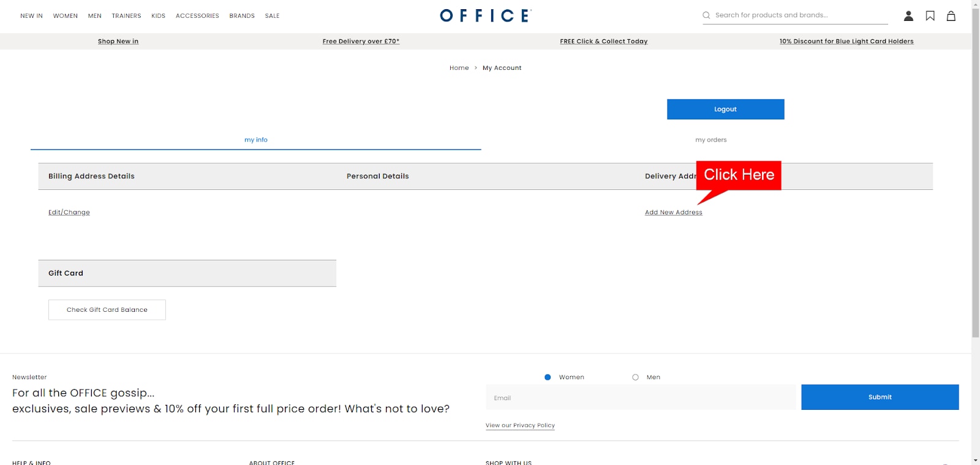Open FREE Click & Collect Today link
The image size is (980, 465).
click(x=604, y=42)
